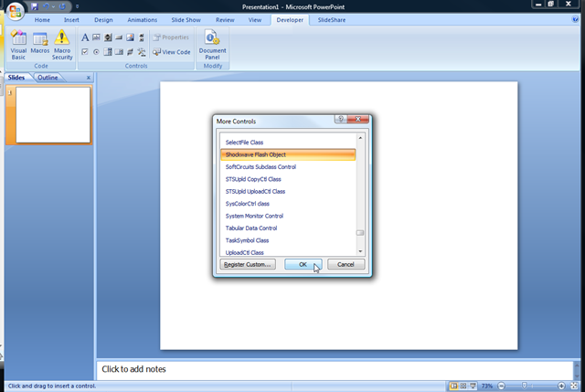Click the zoom in plus button
585x392 pixels.
point(561,386)
